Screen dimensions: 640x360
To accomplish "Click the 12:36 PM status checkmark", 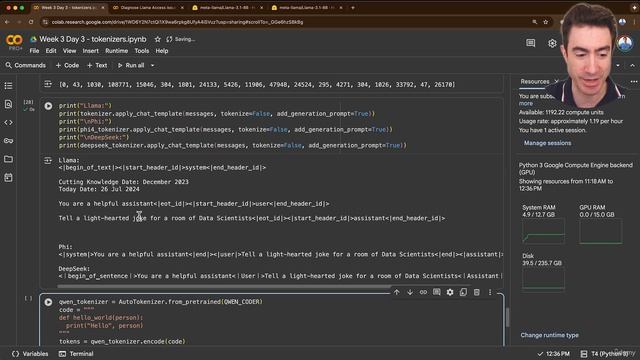I will click(540, 354).
